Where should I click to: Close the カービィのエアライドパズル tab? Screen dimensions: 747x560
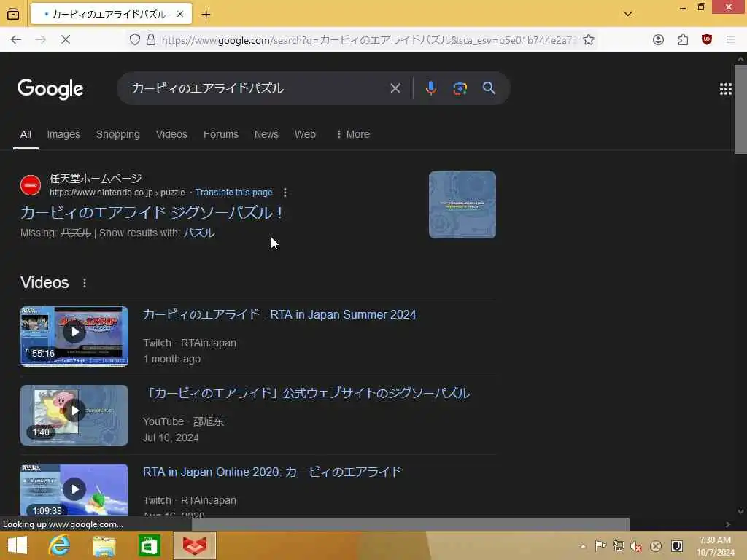point(180,15)
